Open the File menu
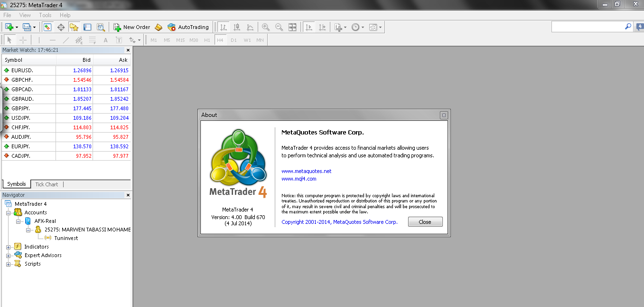 pyautogui.click(x=7, y=15)
